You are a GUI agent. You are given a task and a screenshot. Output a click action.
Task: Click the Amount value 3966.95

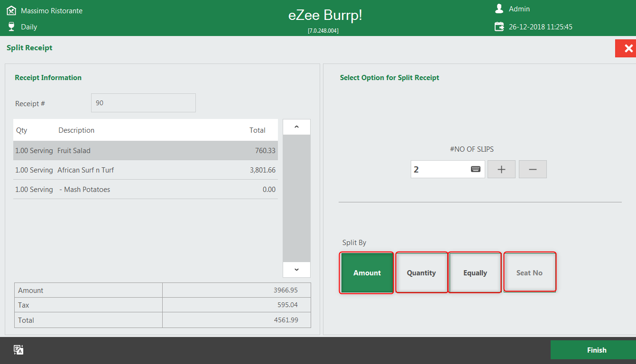coord(286,290)
